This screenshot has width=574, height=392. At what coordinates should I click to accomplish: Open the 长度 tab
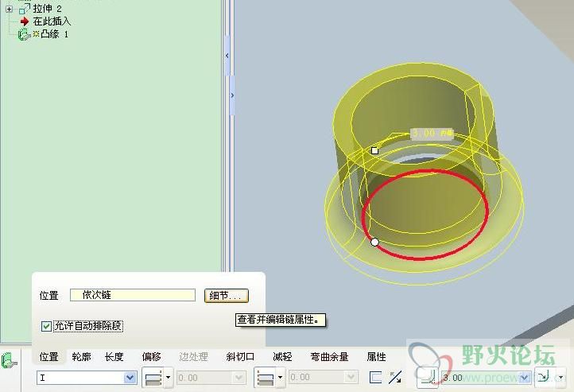click(x=114, y=356)
